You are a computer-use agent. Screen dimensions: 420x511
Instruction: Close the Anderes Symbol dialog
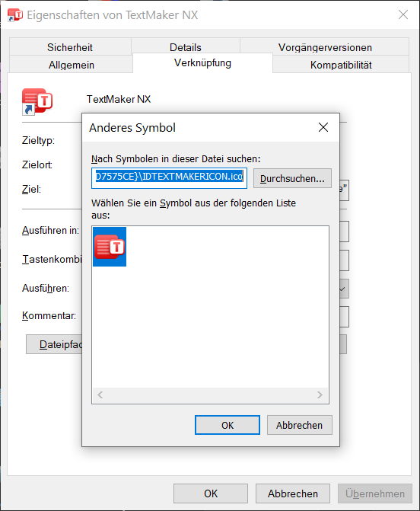click(x=323, y=127)
